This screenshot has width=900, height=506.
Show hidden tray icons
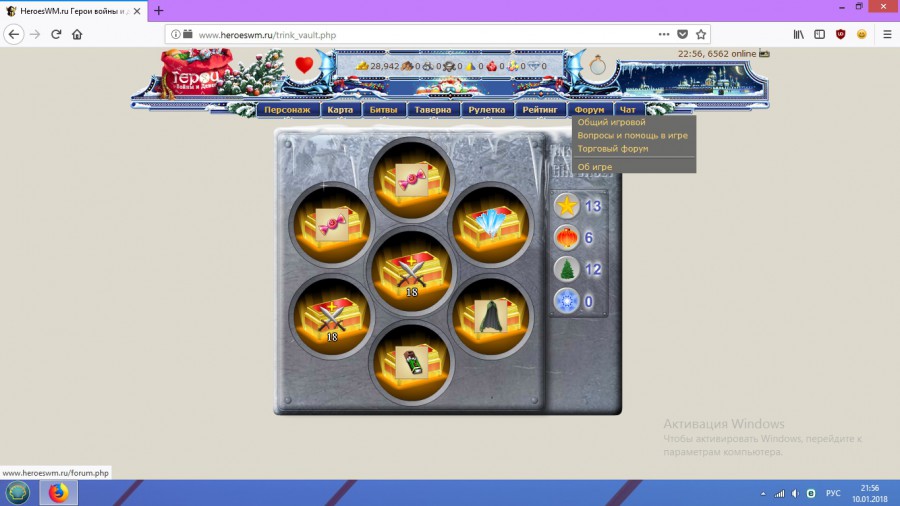[763, 493]
